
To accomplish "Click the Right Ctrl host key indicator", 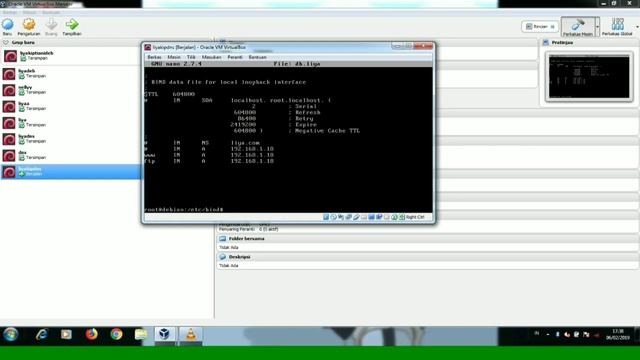I will click(415, 217).
